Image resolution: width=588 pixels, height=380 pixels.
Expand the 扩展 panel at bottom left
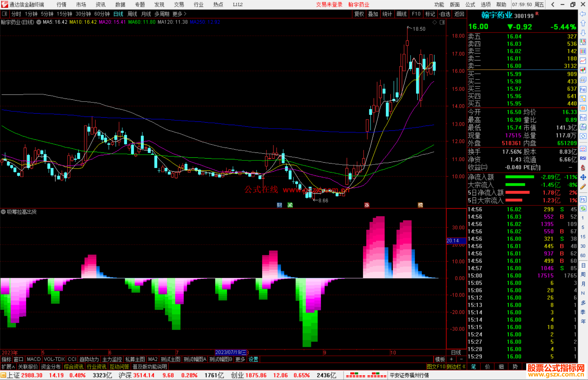coord(8,367)
